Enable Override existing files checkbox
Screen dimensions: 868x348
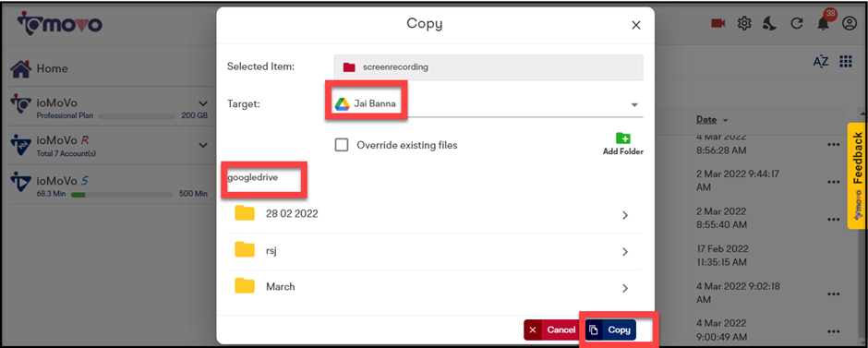click(x=342, y=145)
